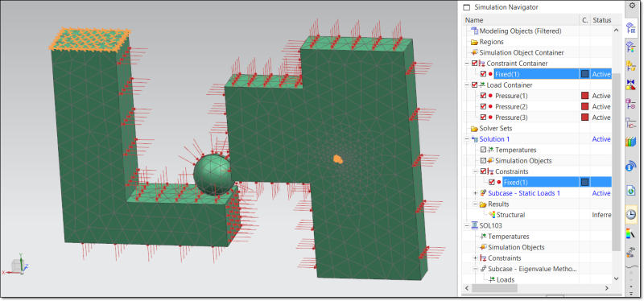Collapse the Constraint Container node

tap(467, 64)
